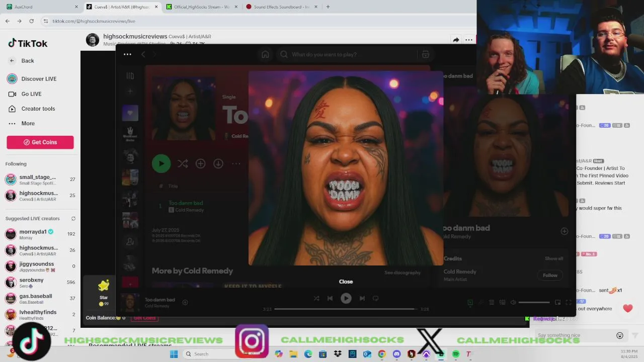This screenshot has width=644, height=362.
Task: Toggle Now Playing view icon
Action: click(x=470, y=302)
